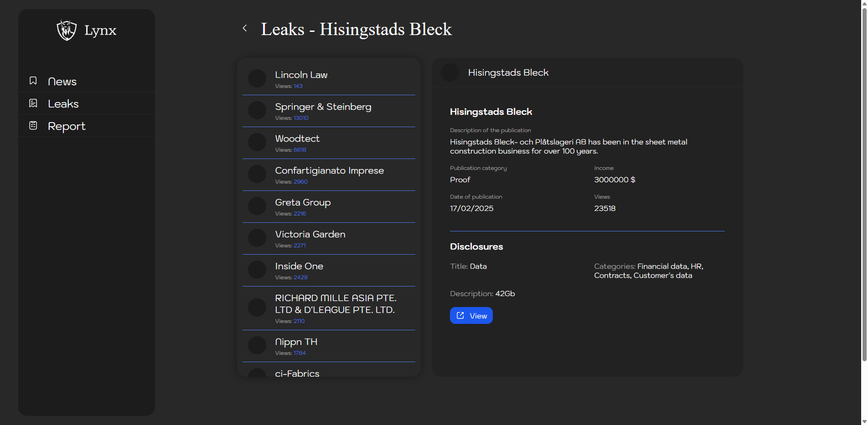Viewport: 868px width, 425px height.
Task: Click the round avatar in Hisingstads Bleck header
Action: [450, 72]
